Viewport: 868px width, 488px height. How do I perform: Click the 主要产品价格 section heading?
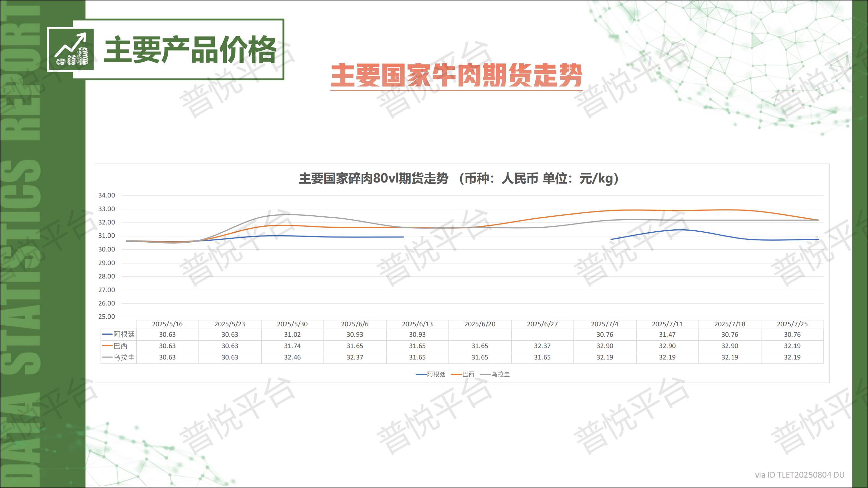(x=190, y=50)
